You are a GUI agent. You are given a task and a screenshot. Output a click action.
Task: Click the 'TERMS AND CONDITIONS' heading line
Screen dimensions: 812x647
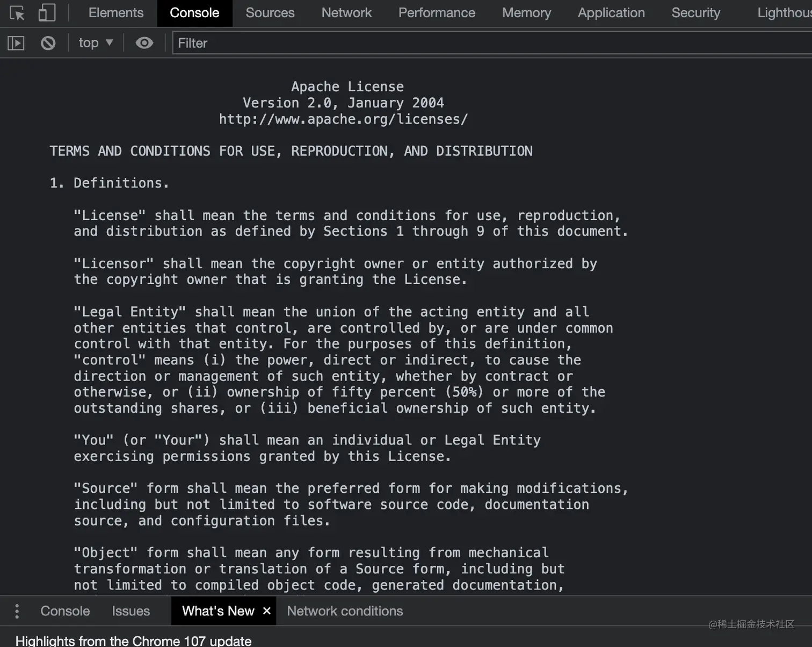point(291,151)
